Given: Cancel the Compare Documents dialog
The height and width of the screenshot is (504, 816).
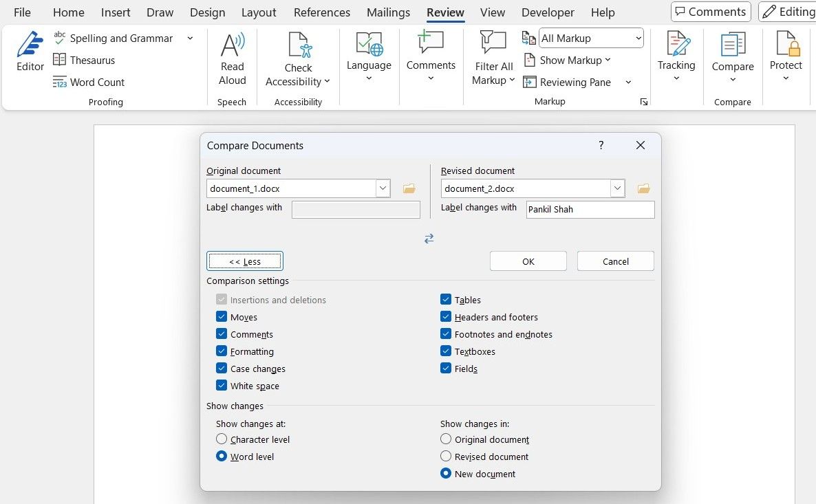Looking at the screenshot, I should (x=616, y=261).
